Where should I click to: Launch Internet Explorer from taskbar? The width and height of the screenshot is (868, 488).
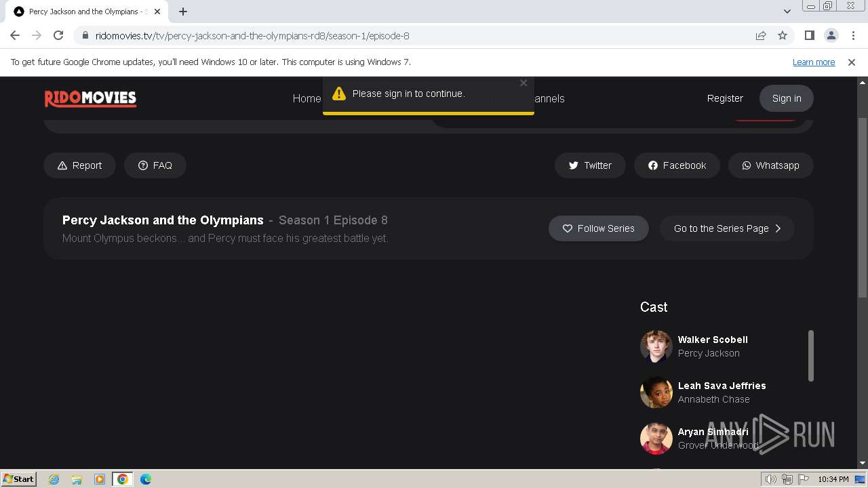point(54,479)
